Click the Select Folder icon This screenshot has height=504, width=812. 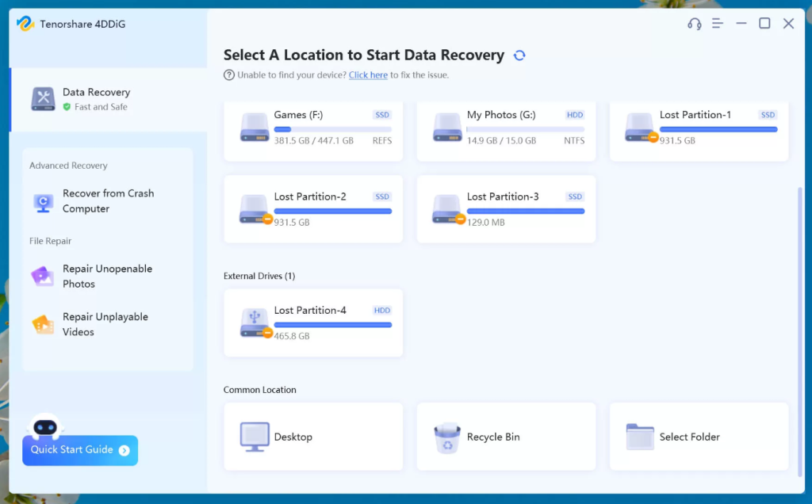pyautogui.click(x=640, y=437)
